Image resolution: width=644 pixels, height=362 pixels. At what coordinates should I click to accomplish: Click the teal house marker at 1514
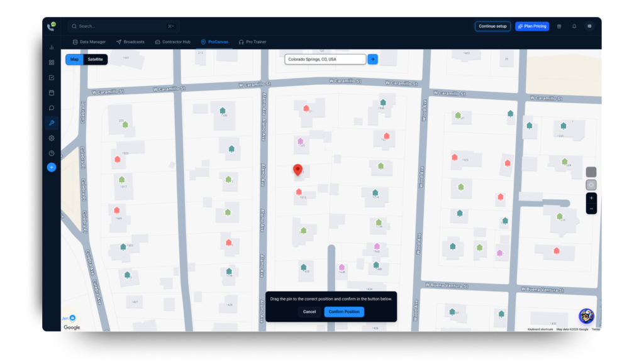click(x=375, y=193)
